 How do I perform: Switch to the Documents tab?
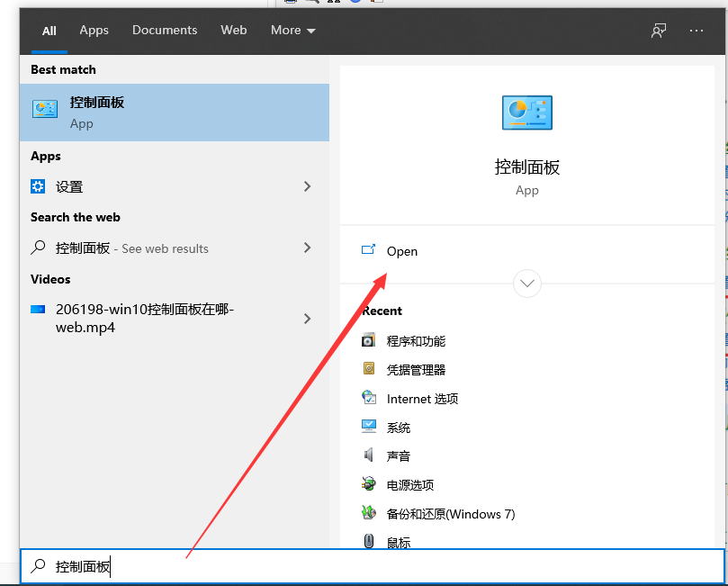pos(165,31)
